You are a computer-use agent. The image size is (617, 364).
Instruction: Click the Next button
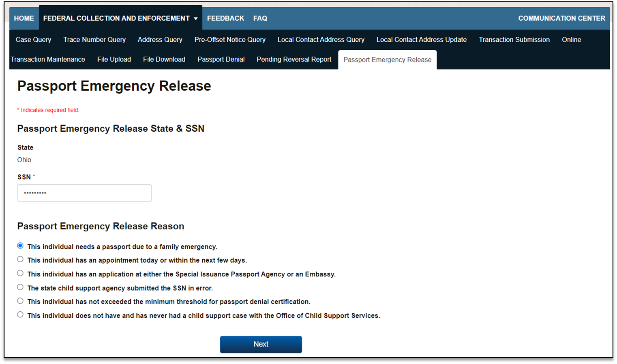261,344
